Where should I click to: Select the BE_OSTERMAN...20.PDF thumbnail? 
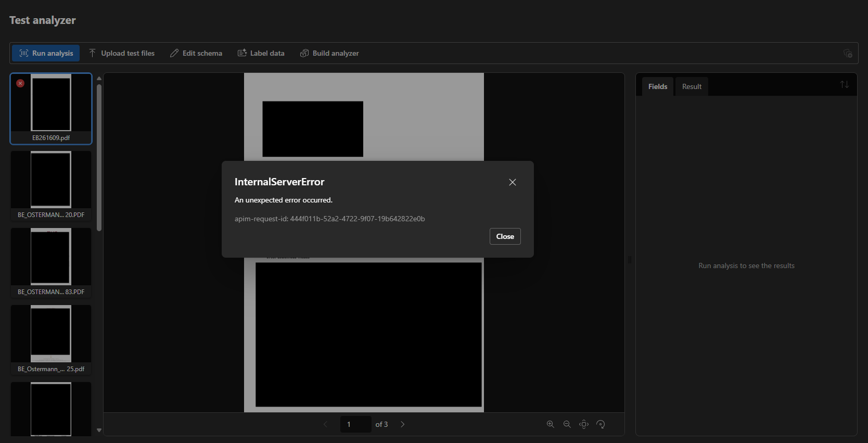pyautogui.click(x=51, y=186)
